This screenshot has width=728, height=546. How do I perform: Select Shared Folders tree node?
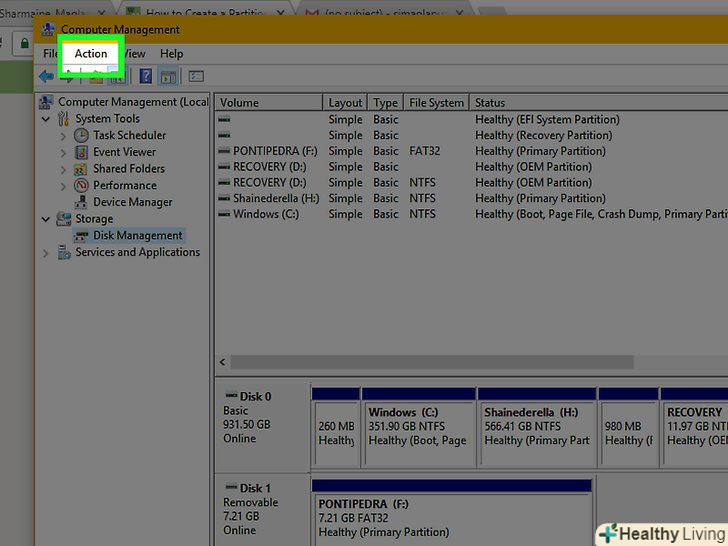coord(128,169)
